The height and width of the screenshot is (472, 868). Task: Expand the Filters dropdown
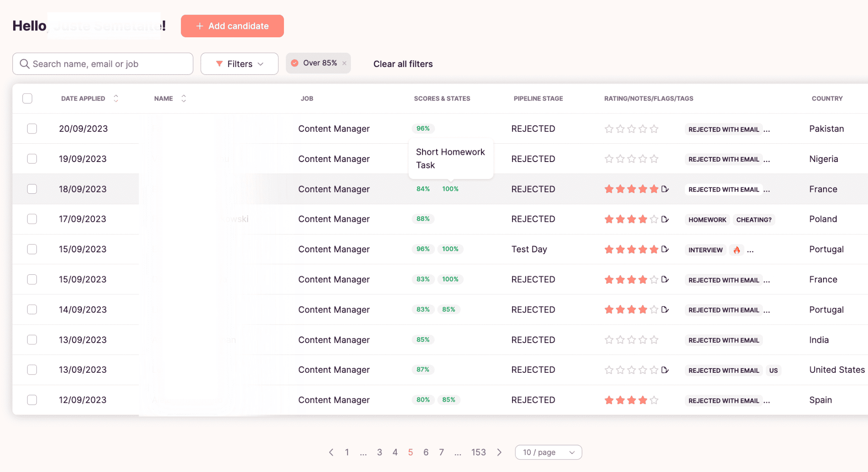tap(239, 63)
